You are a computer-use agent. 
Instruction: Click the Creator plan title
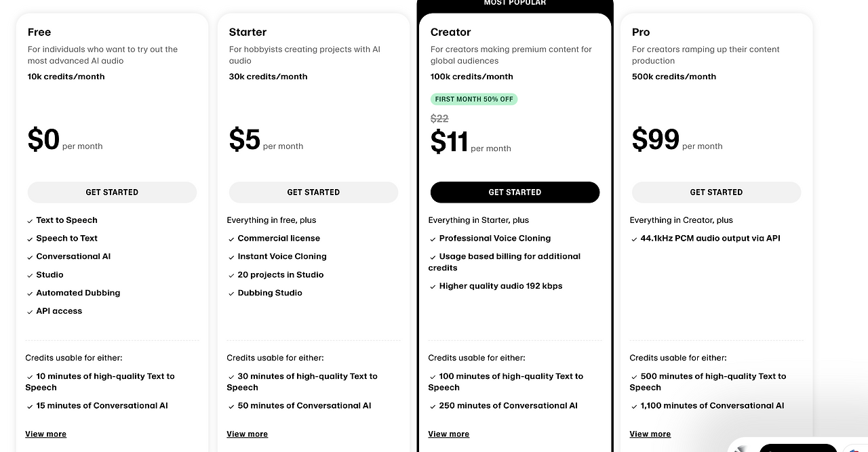click(x=450, y=32)
